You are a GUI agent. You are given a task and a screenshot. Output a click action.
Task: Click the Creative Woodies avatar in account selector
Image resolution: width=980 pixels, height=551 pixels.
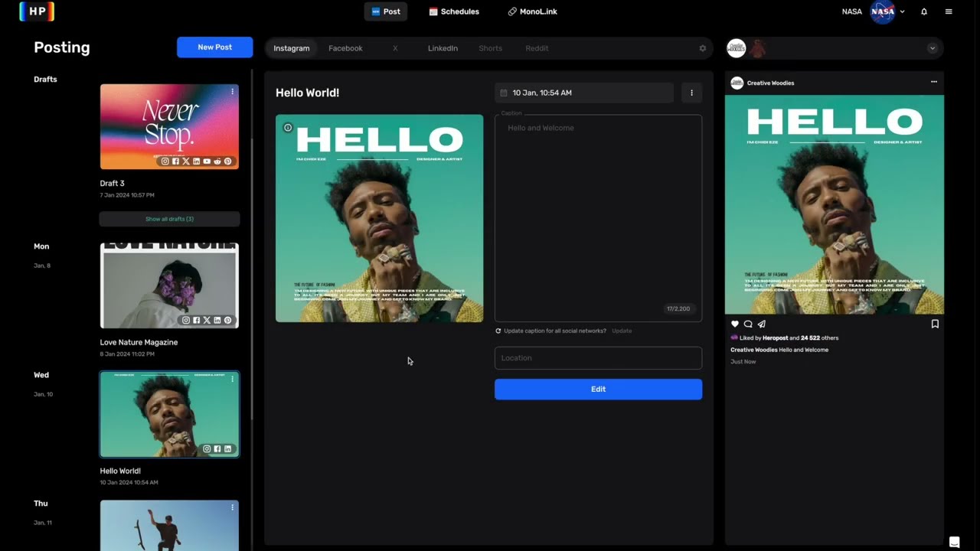coord(737,48)
